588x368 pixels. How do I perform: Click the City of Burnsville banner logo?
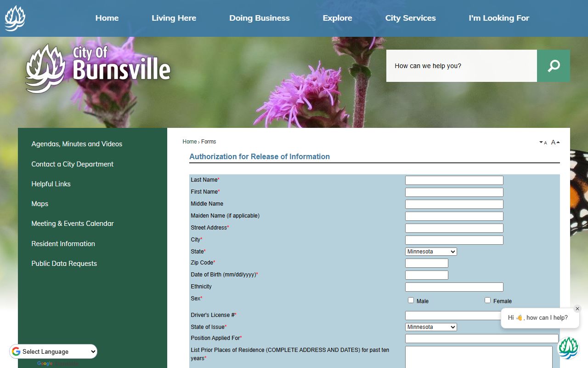98,69
